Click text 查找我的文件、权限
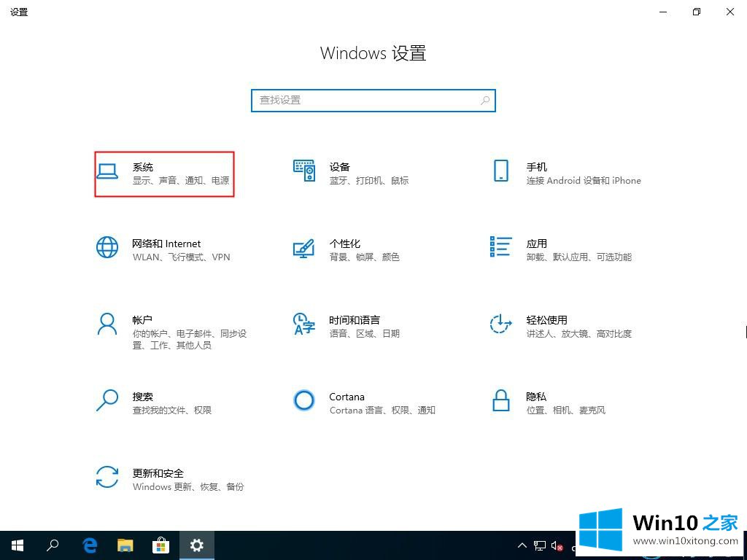This screenshot has height=560, width=747. point(171,410)
